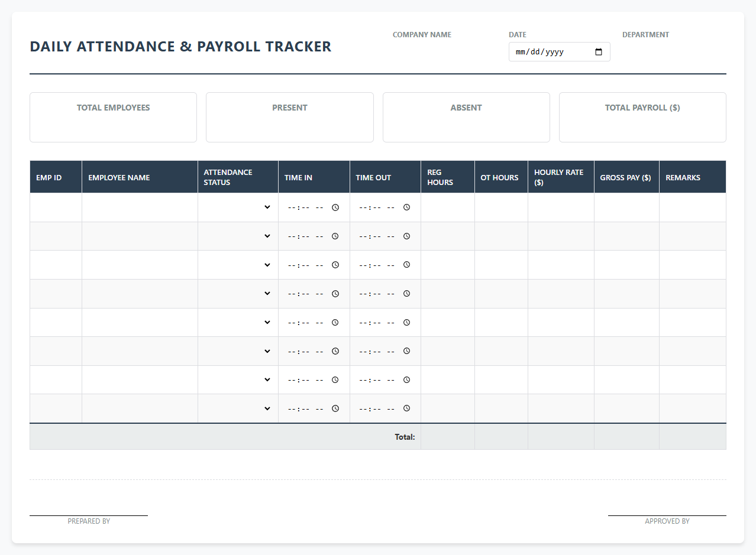Image resolution: width=756 pixels, height=555 pixels.
Task: Click the clock icon in first row Time In
Action: [335, 207]
